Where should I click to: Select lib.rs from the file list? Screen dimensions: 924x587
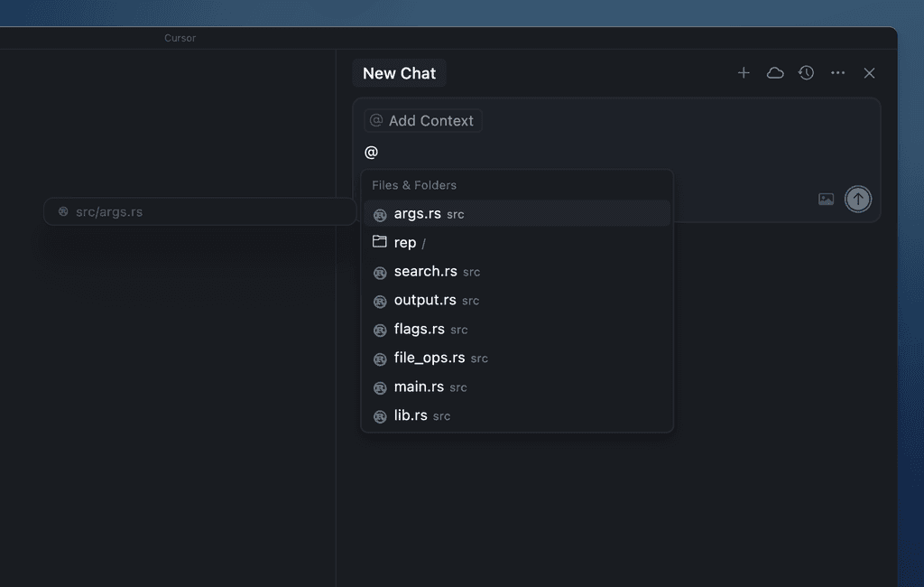tap(409, 415)
